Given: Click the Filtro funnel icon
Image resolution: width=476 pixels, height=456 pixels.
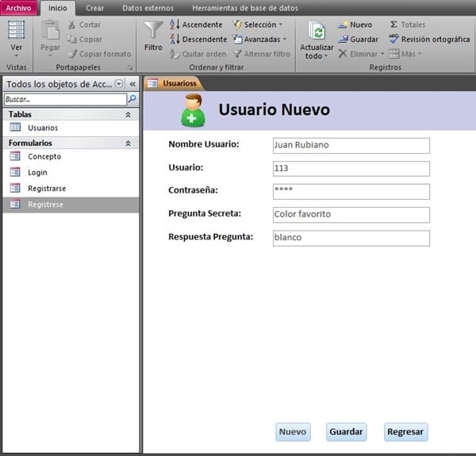Looking at the screenshot, I should click(x=153, y=29).
